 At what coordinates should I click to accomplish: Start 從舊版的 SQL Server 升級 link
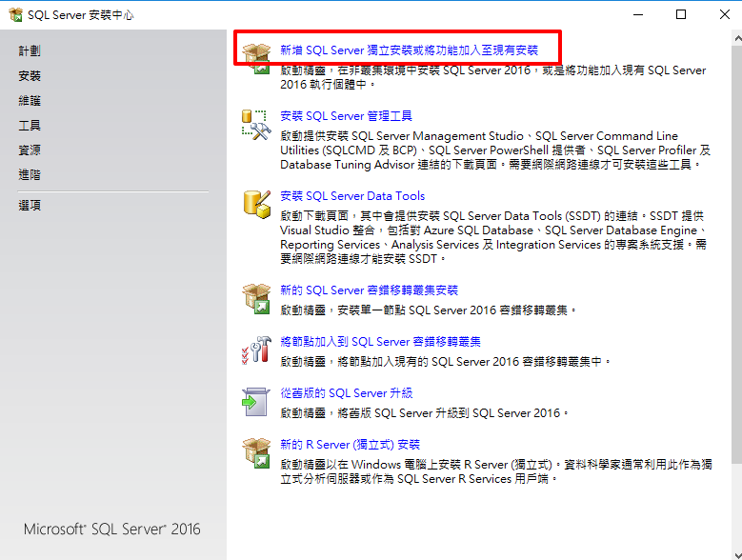[347, 393]
